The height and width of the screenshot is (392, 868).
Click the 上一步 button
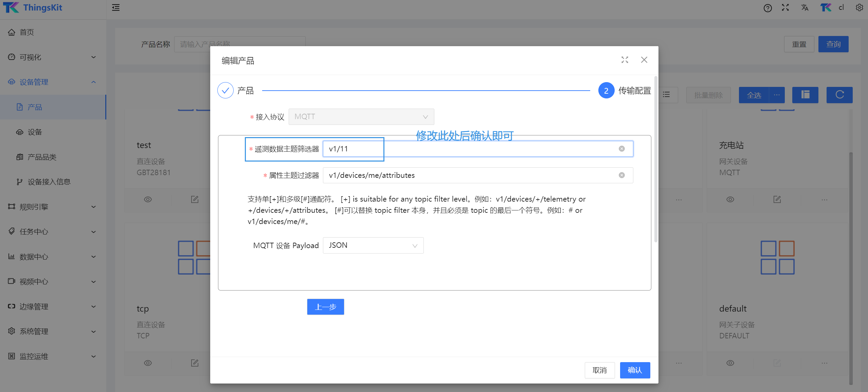[325, 307]
